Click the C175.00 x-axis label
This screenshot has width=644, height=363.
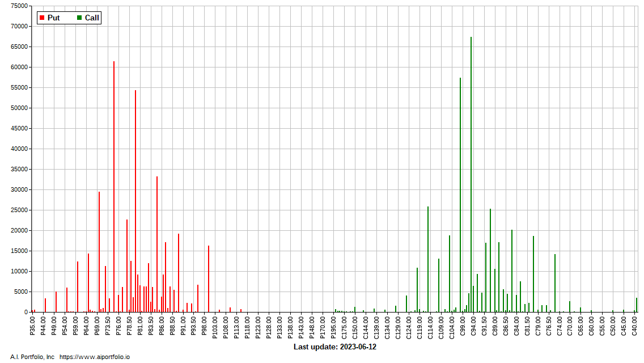point(344,328)
